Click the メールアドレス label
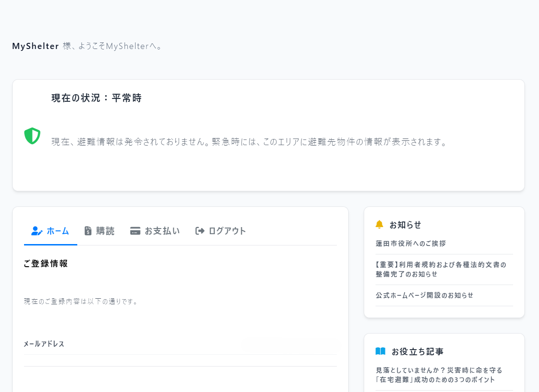The image size is (539, 392). 44,344
